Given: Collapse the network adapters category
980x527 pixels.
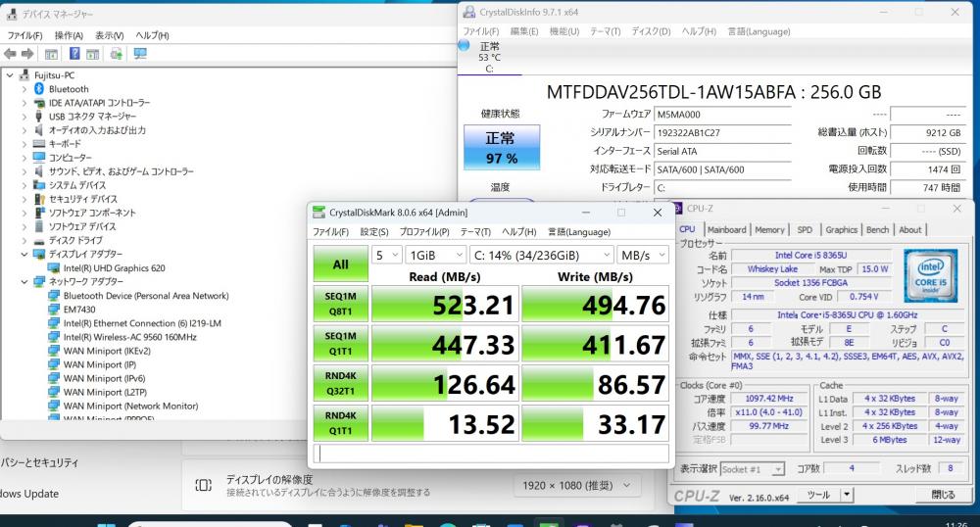Looking at the screenshot, I should tap(24, 281).
